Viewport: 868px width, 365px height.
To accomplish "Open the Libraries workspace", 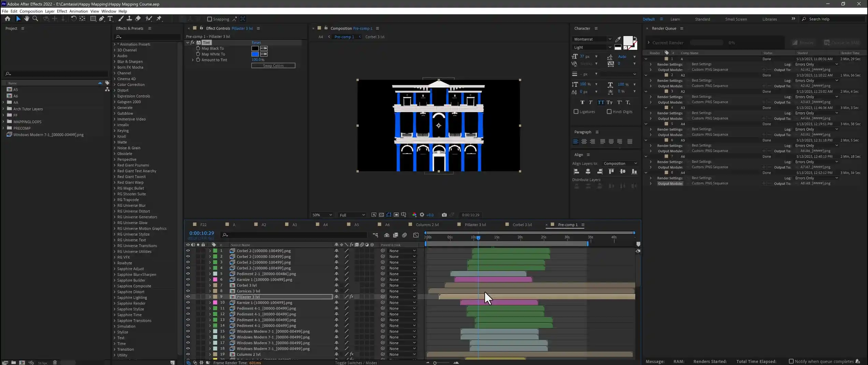I will pos(770,19).
